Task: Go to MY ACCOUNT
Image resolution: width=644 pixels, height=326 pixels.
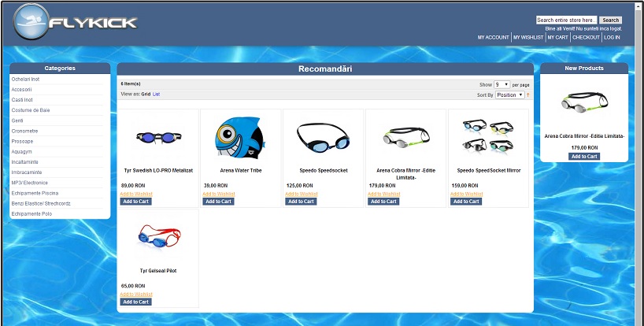Action: click(493, 37)
